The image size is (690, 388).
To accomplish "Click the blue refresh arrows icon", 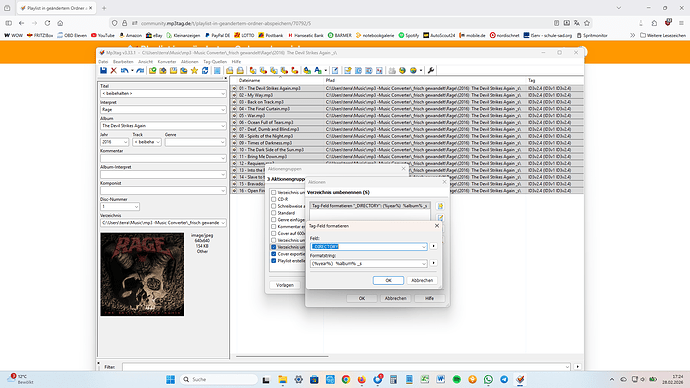I will tap(205, 70).
